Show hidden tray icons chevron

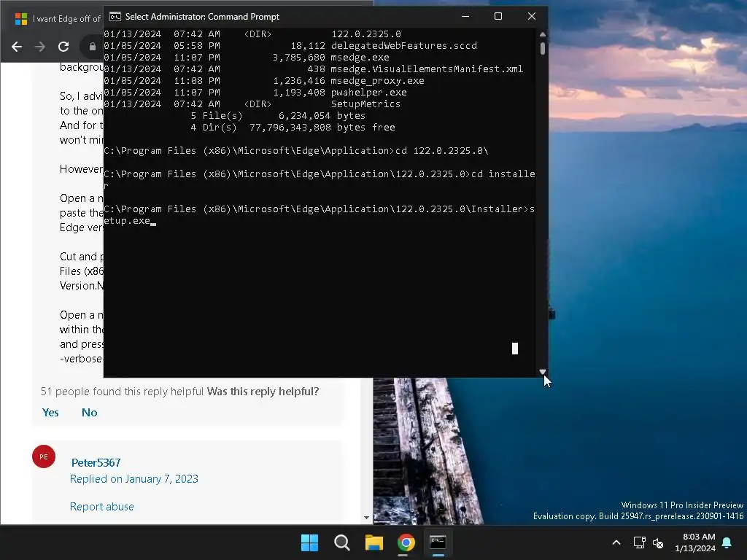coord(616,542)
